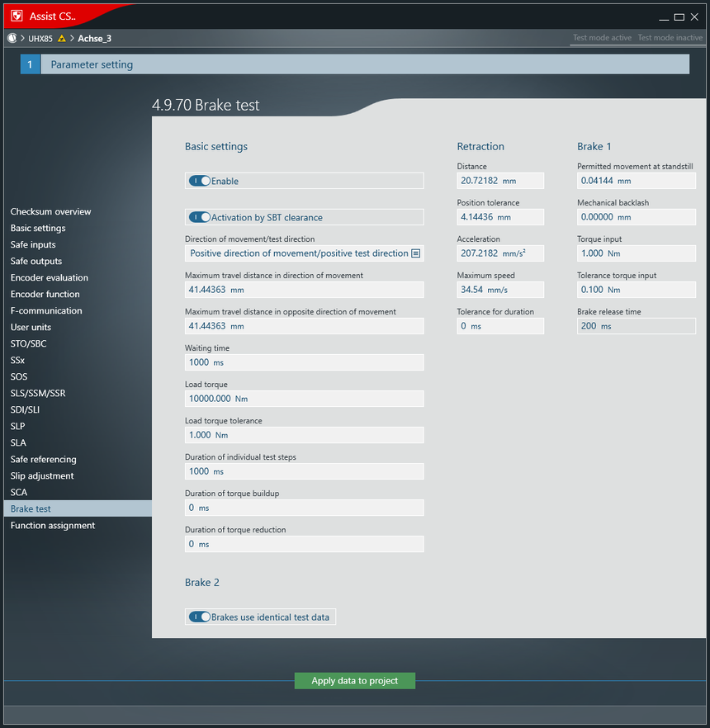Open Direction of movement/test direction dropdown

click(299, 253)
